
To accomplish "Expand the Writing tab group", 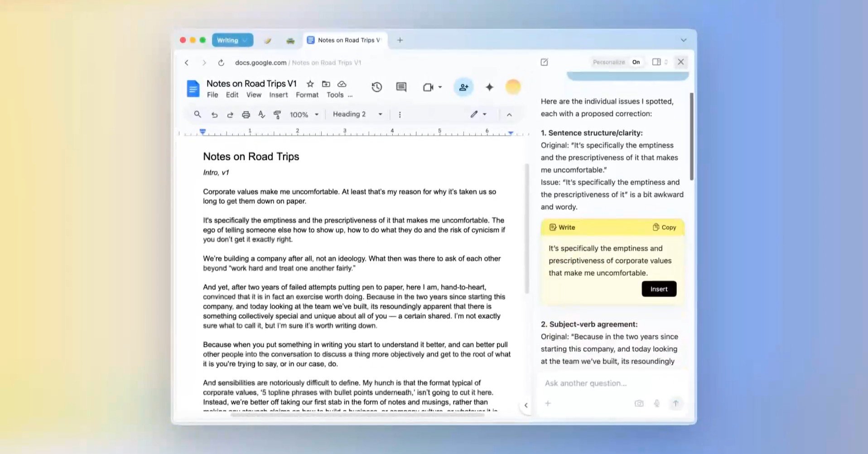I will click(232, 40).
